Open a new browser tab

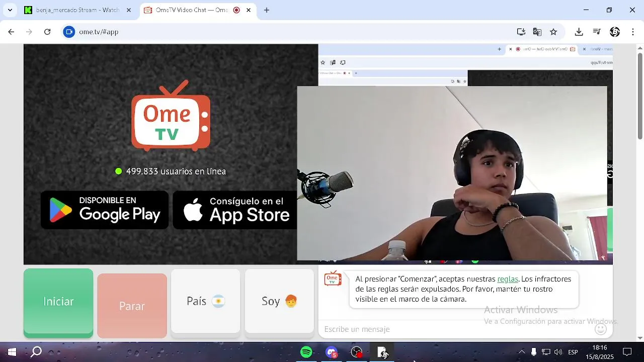click(x=267, y=10)
